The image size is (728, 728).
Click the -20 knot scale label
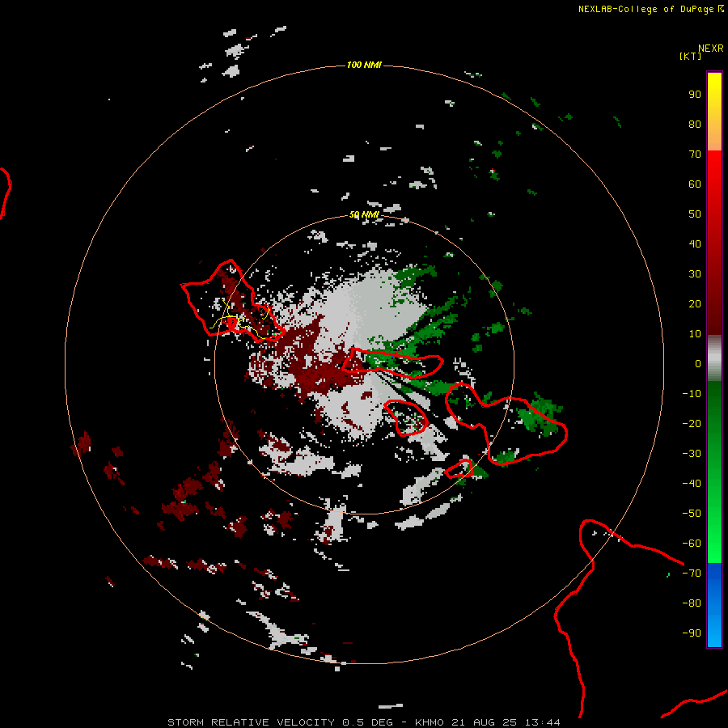pyautogui.click(x=692, y=423)
